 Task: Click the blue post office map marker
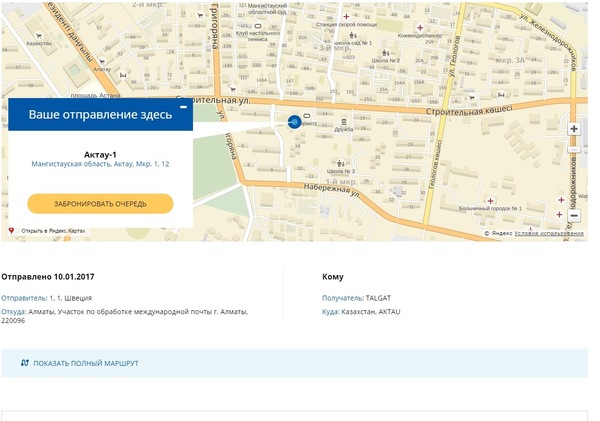[x=294, y=121]
